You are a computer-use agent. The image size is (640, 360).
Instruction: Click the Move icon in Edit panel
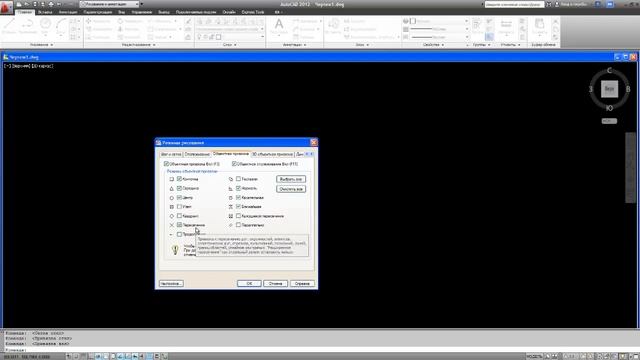(x=88, y=21)
